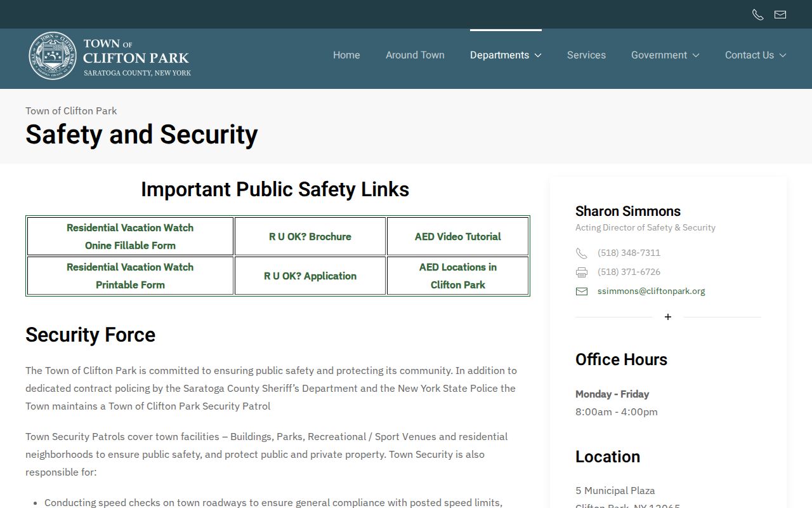812x508 pixels.
Task: Expand Sharon Simmons details with the plus icon
Action: (668, 317)
